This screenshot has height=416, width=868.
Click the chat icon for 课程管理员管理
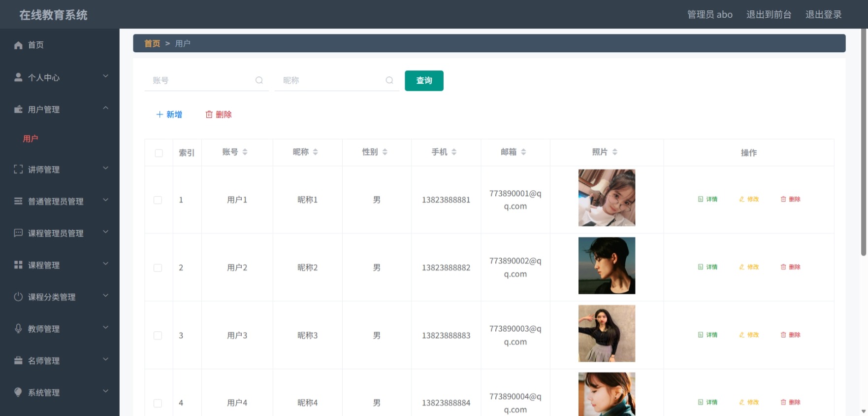(x=18, y=233)
